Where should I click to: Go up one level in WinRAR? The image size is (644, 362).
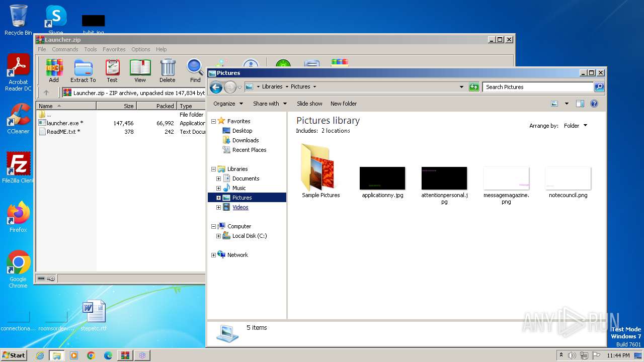coord(46,93)
